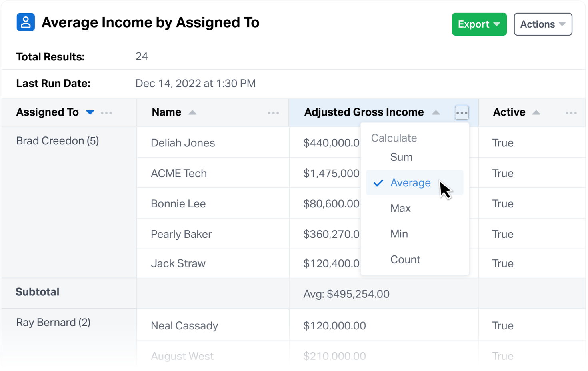Expand the Actions dropdown
Viewport: 588px width, 371px height.
(x=543, y=24)
